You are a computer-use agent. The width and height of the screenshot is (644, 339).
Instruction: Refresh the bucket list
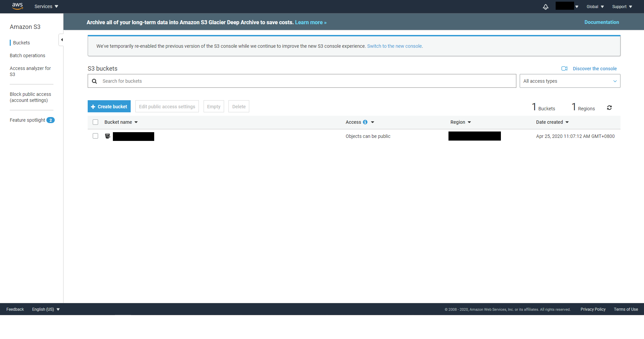[x=609, y=108]
